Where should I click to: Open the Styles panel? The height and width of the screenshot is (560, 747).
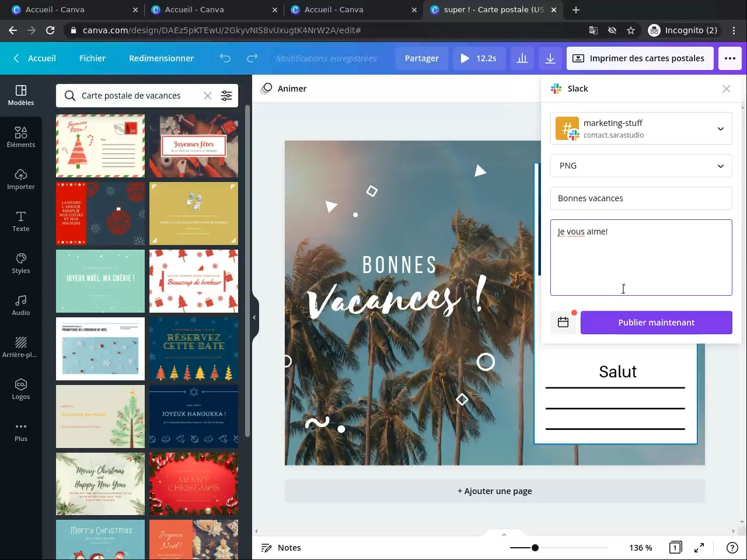tap(21, 263)
